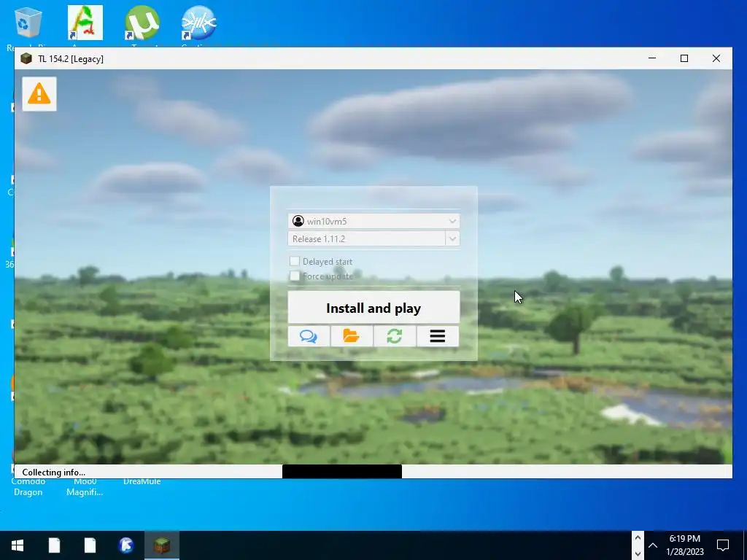Click the green refresh arrows button
Viewport: 747px width, 560px height.
(395, 336)
